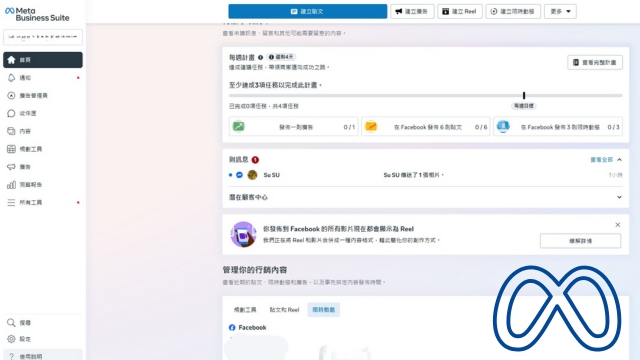
Task: Select the account switcher box under the logo
Action: [43, 37]
